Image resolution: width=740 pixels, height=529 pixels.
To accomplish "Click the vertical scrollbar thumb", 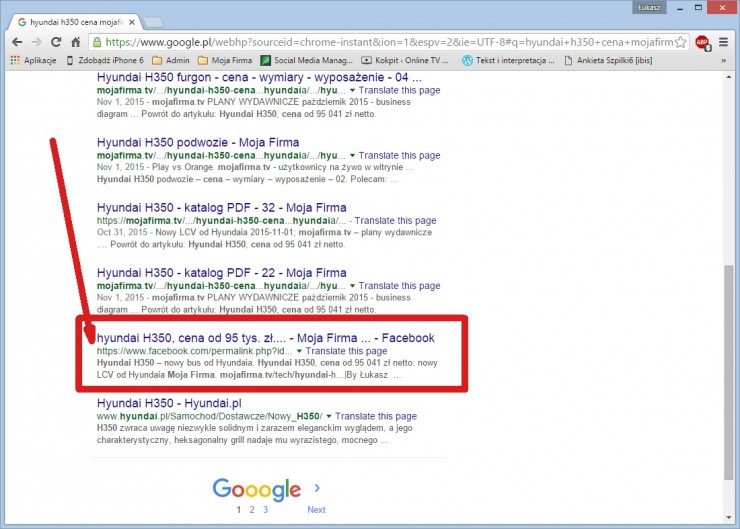I will click(x=729, y=372).
